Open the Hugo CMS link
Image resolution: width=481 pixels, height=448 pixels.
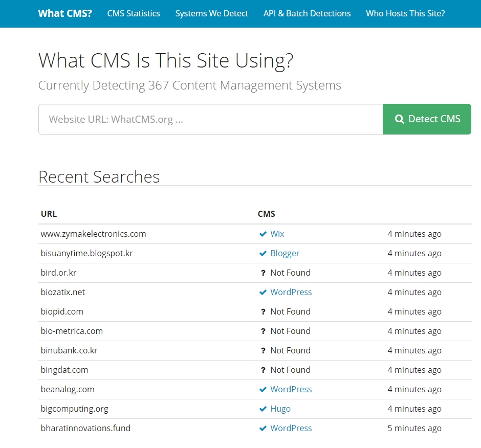click(x=280, y=409)
